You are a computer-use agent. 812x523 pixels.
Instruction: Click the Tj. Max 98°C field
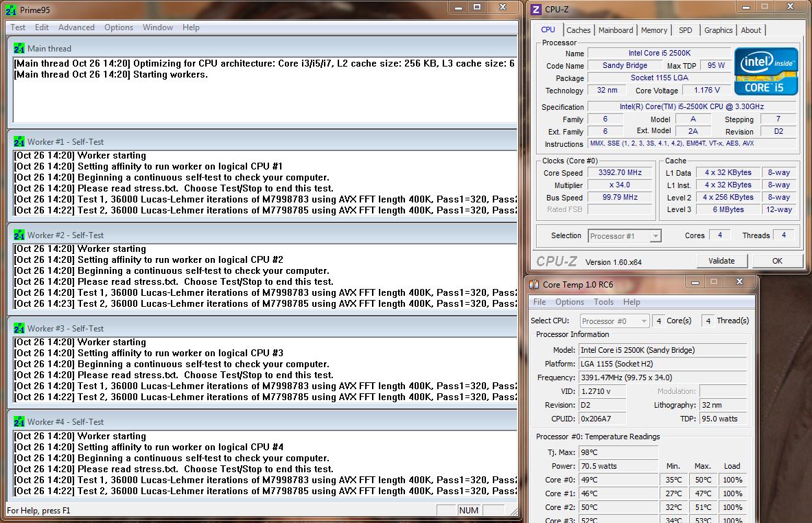618,452
